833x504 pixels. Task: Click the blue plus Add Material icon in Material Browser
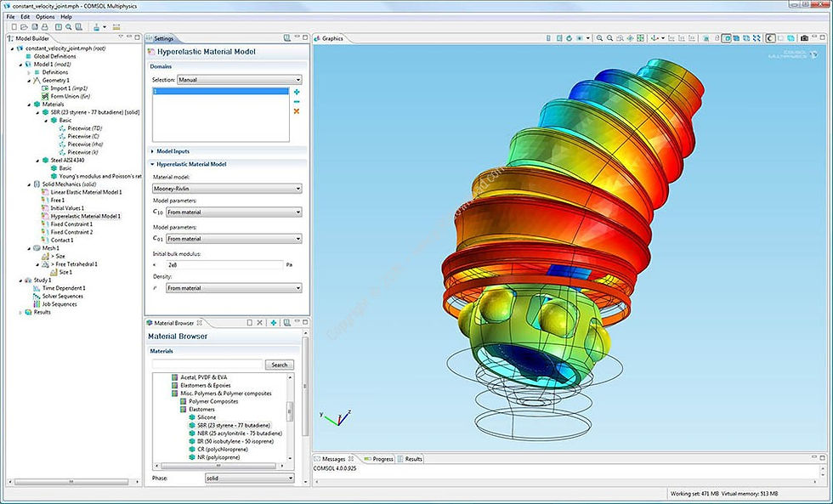tap(273, 322)
